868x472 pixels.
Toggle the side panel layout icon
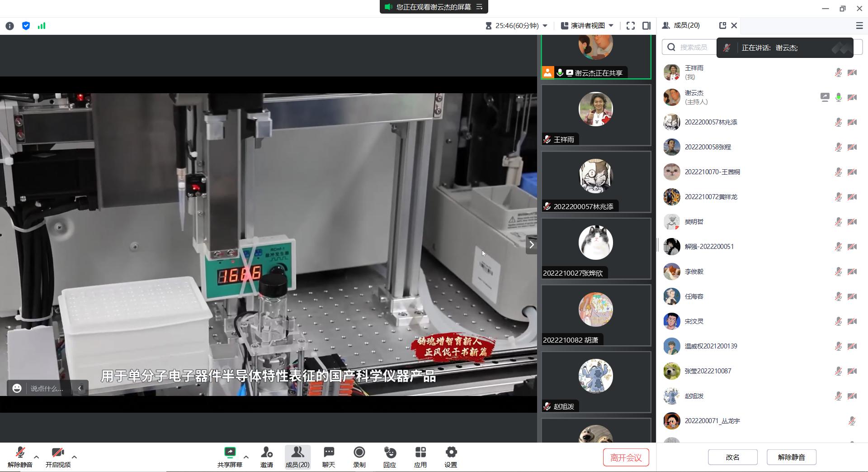(646, 26)
